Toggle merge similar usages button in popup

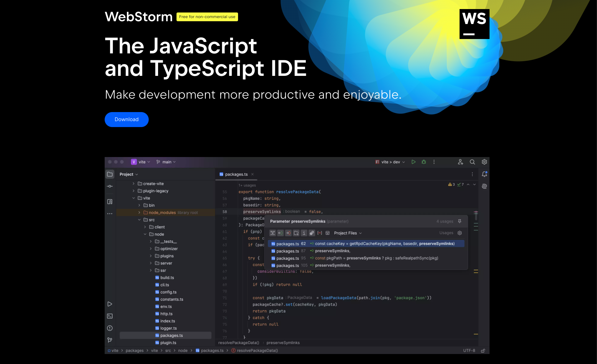312,233
